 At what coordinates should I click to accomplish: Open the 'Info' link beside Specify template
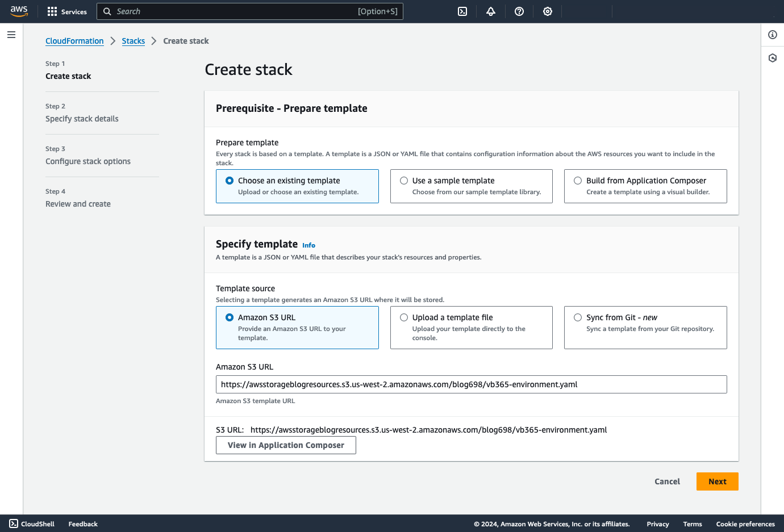point(308,245)
